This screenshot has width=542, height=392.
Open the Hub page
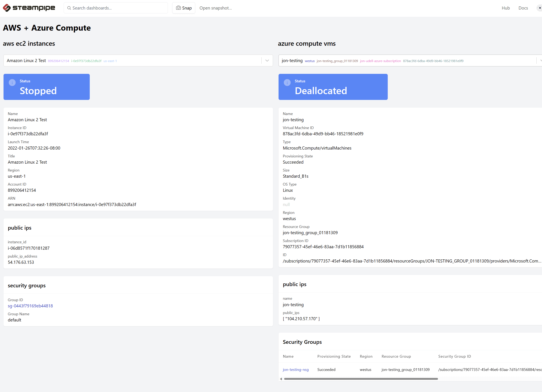(x=506, y=8)
